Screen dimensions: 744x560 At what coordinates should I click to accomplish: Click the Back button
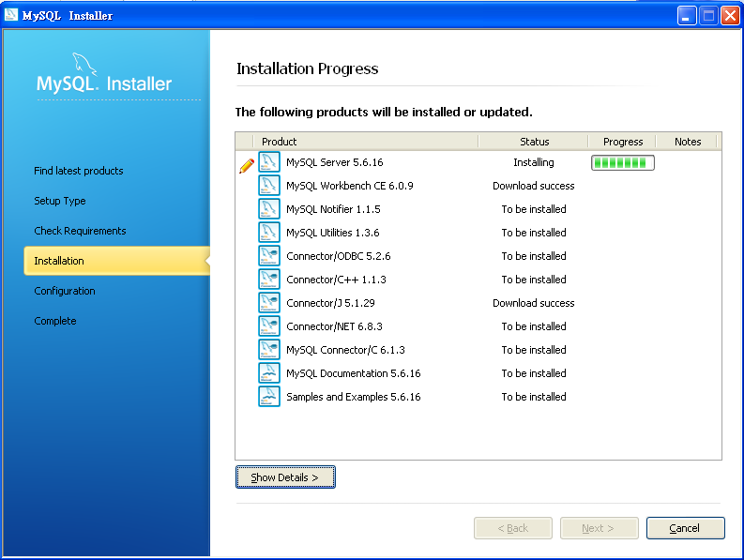point(513,528)
